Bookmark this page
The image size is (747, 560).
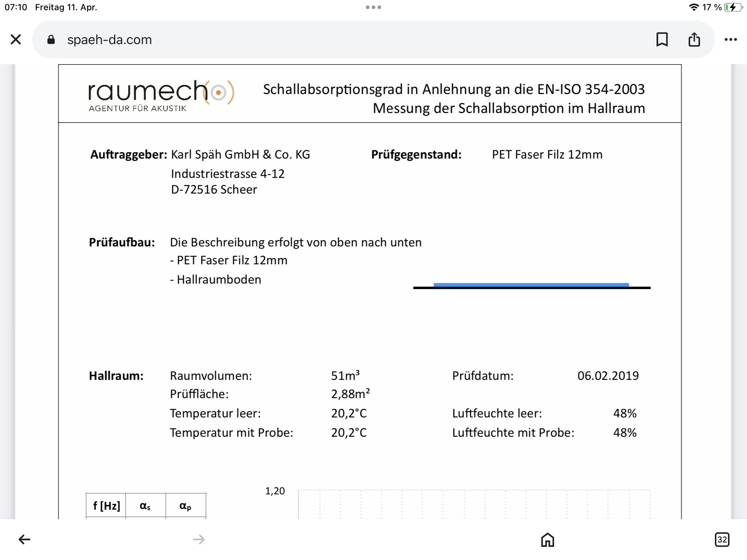point(662,39)
